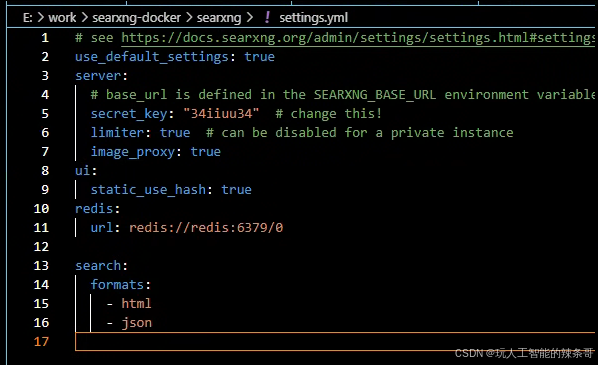The image size is (598, 365).
Task: Place cursor on line number 17
Action: pyautogui.click(x=41, y=341)
